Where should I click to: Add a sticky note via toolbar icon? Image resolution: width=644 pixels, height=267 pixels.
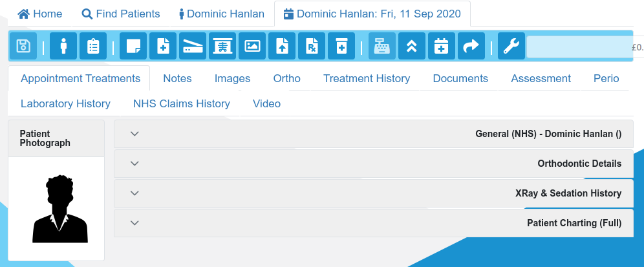tap(133, 46)
